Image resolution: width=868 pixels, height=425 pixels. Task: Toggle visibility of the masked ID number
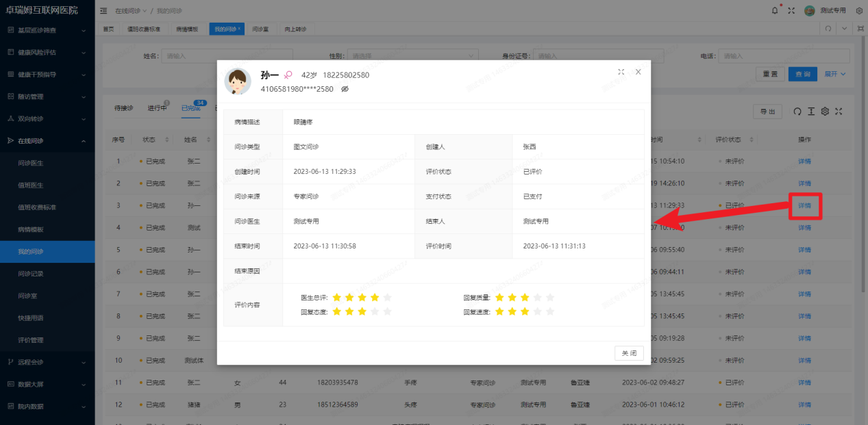(344, 88)
